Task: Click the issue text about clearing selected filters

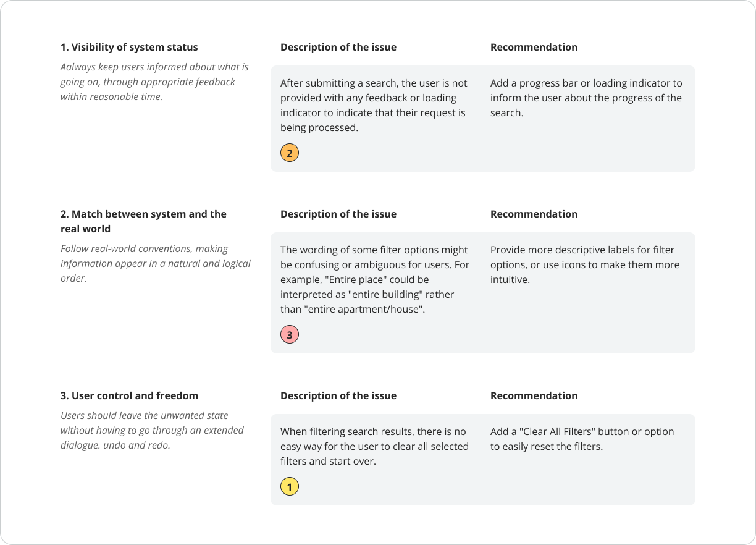Action: (x=374, y=446)
